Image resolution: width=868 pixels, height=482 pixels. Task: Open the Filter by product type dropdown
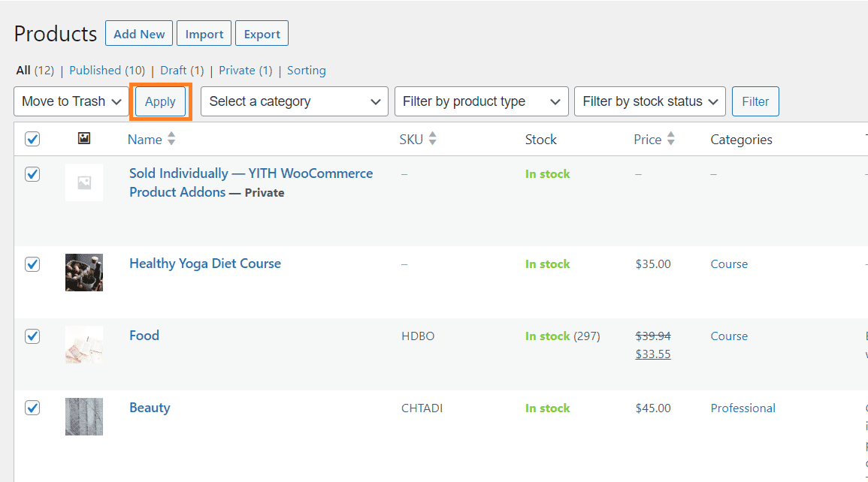482,101
